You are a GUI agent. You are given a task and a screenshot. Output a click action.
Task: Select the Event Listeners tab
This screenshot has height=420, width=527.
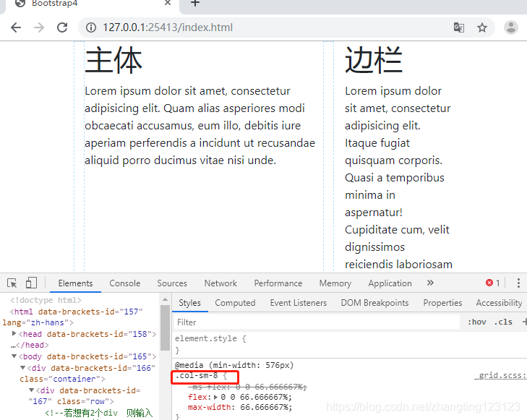298,303
